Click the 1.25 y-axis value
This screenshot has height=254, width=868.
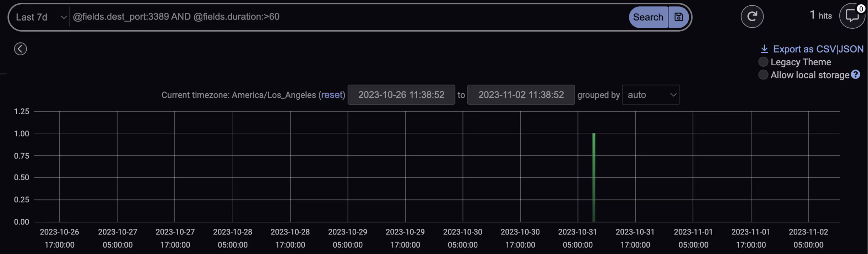21,111
